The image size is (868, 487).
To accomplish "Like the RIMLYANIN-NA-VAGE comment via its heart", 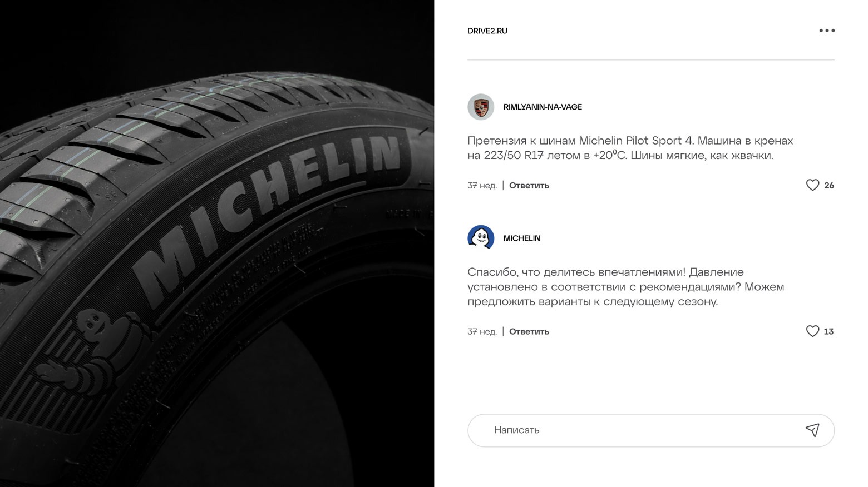I will click(812, 185).
